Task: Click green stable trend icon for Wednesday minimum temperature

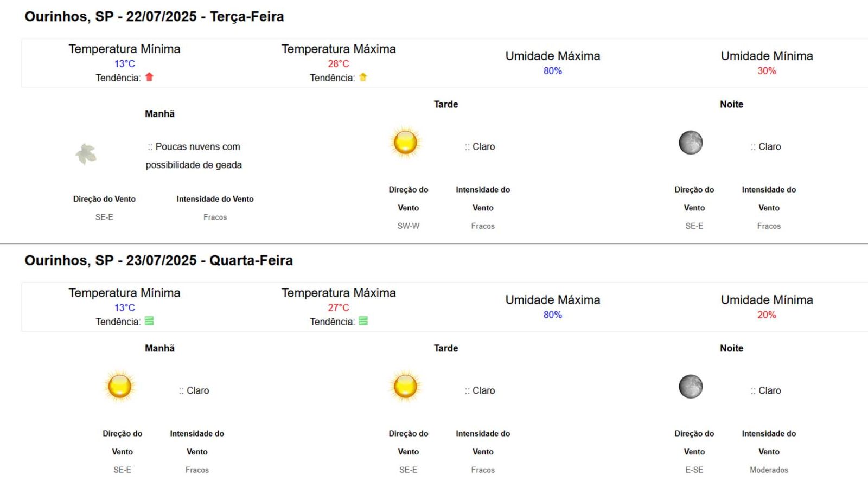Action: click(149, 321)
